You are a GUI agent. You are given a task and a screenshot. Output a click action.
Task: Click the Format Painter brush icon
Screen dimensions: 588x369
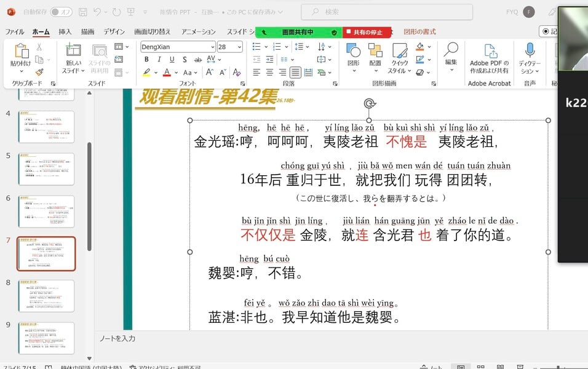click(x=39, y=72)
